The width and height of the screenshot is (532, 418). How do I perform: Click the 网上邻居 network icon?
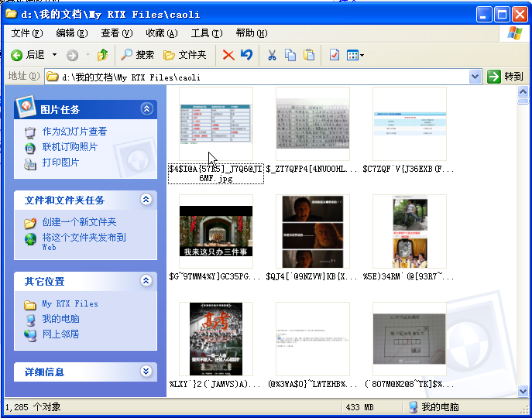pos(30,335)
